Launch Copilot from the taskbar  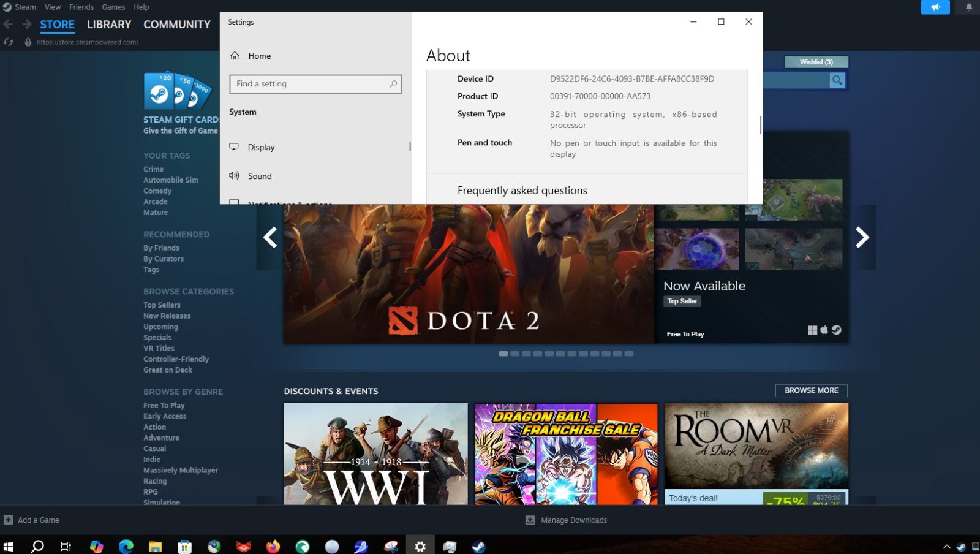(96, 546)
